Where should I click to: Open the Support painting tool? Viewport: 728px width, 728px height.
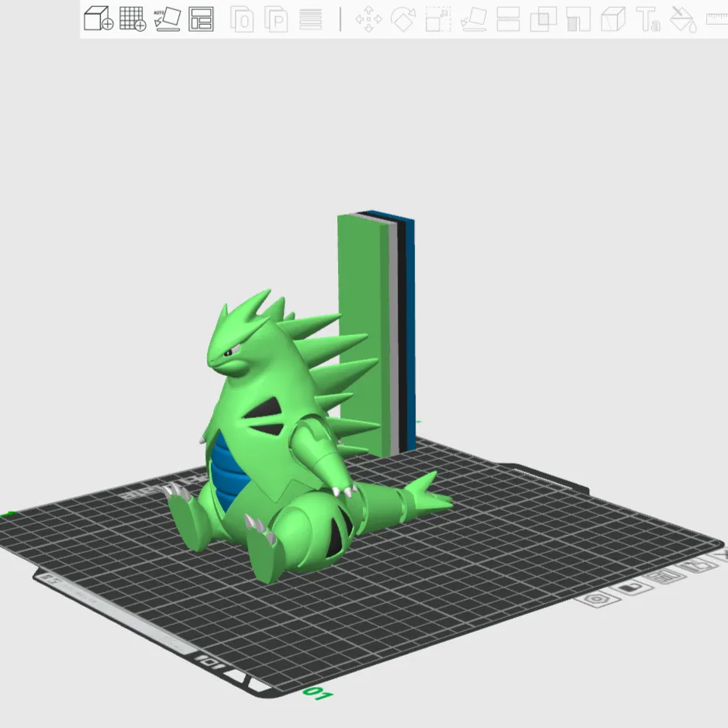coord(578,19)
